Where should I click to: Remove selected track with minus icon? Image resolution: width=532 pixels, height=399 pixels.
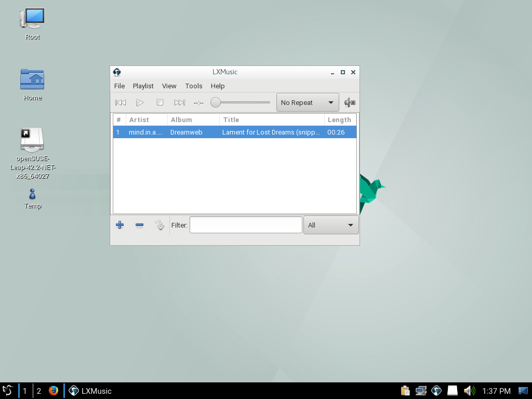point(139,225)
